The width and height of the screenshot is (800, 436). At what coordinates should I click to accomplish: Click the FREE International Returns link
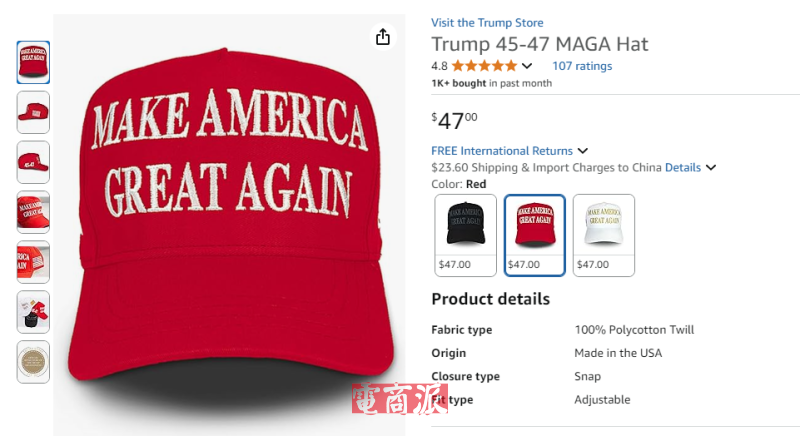point(502,151)
